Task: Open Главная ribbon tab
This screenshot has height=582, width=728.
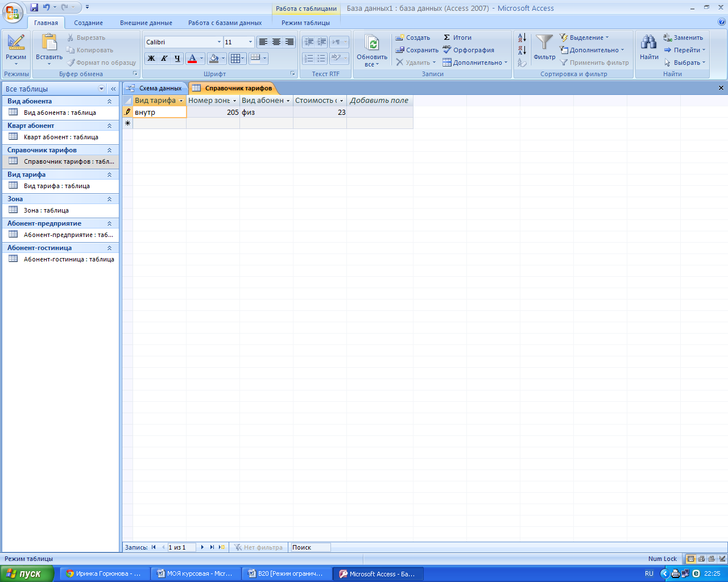Action: click(x=46, y=23)
